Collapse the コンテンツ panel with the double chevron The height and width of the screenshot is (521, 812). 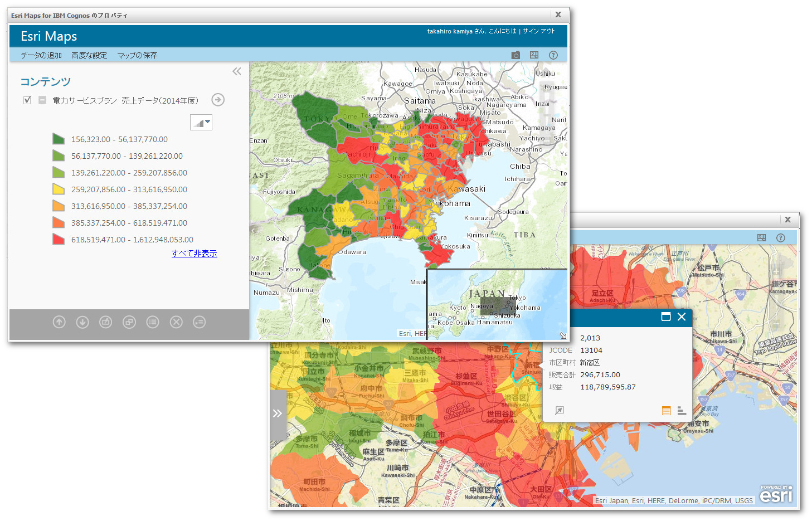click(x=237, y=71)
